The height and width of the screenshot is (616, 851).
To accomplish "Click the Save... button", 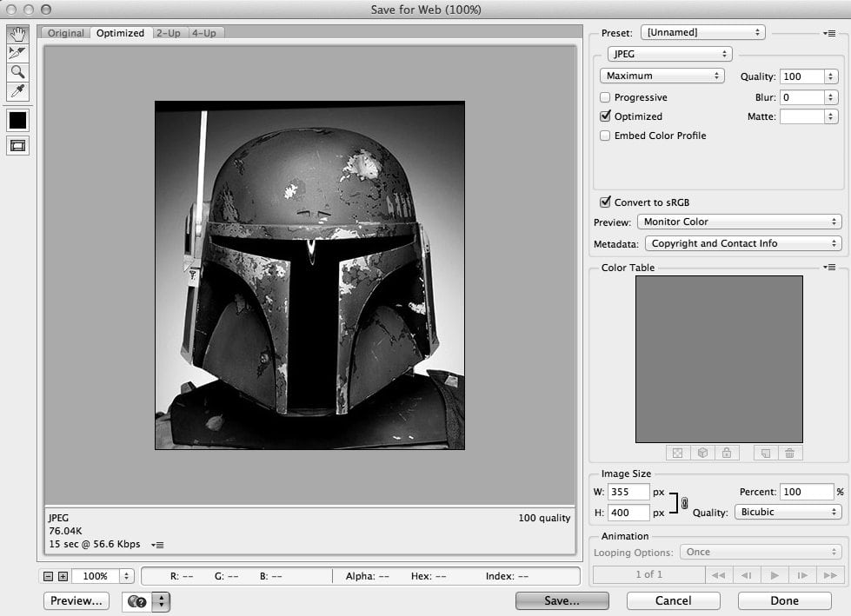I will [x=562, y=601].
